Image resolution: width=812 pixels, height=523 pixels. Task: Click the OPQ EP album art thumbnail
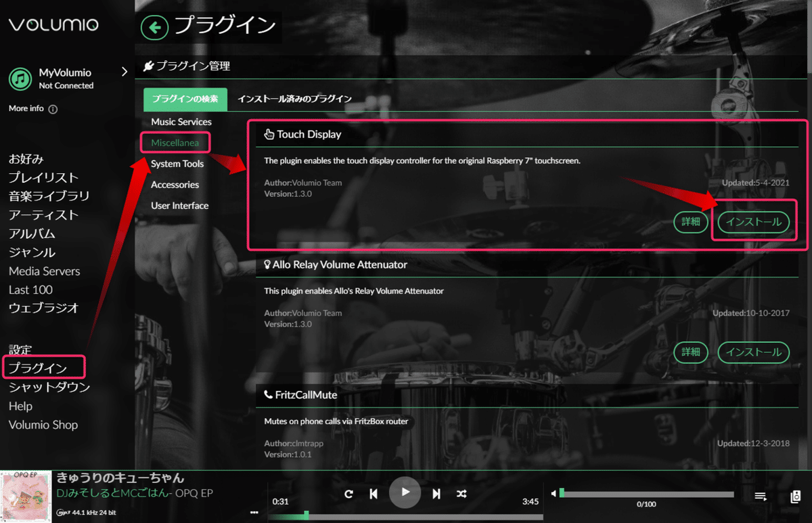pyautogui.click(x=26, y=497)
